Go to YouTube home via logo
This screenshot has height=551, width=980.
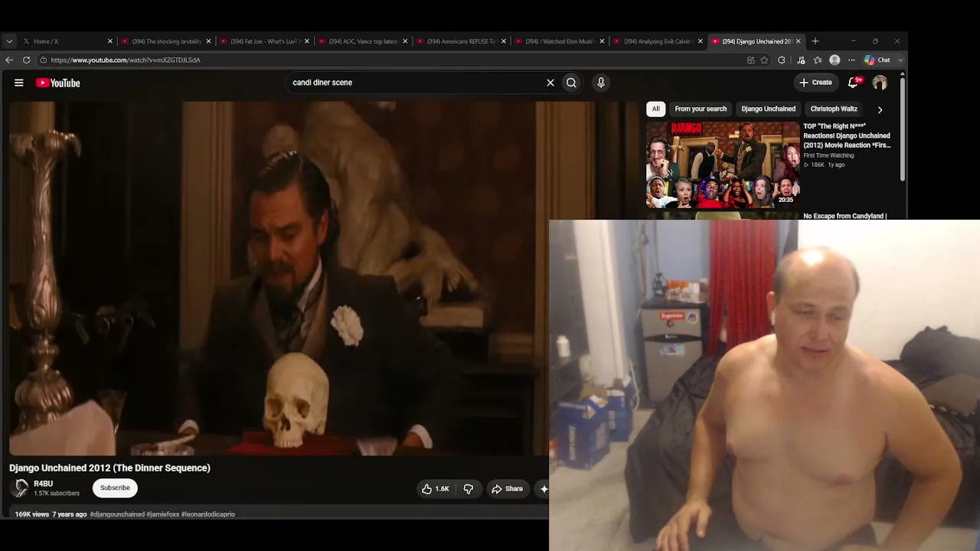click(x=58, y=83)
